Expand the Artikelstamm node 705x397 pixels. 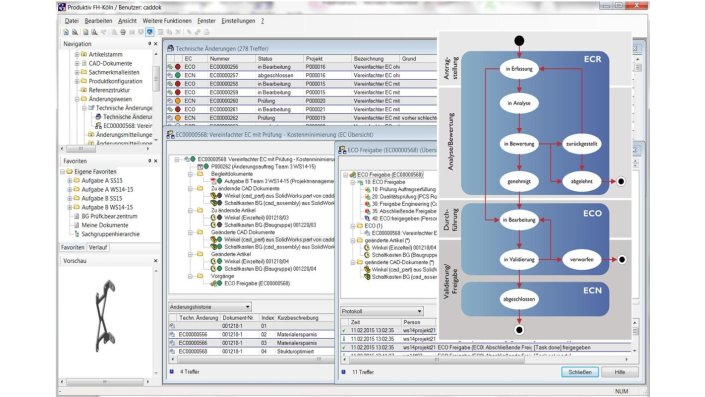coord(77,54)
